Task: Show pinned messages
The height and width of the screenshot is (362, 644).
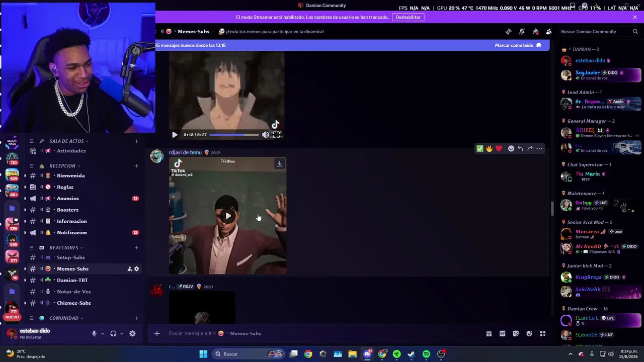Action: 535,31
